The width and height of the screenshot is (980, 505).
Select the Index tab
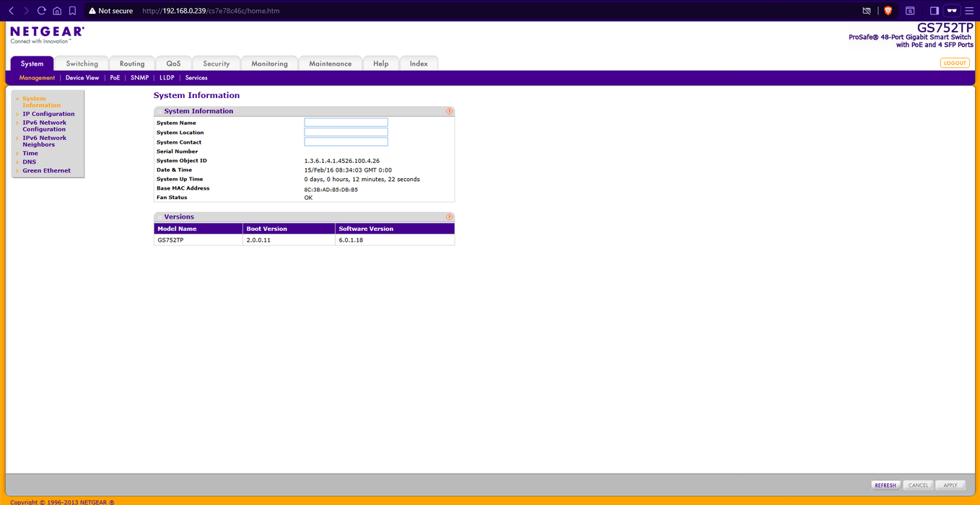(x=419, y=63)
